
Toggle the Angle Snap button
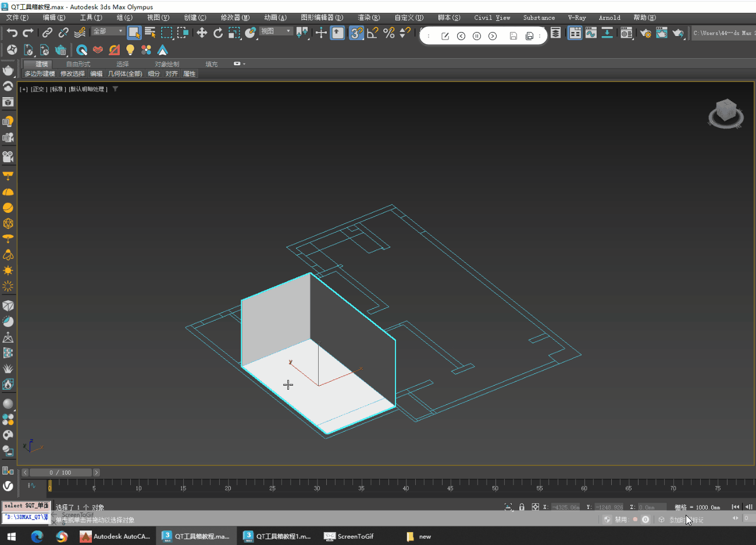click(373, 33)
